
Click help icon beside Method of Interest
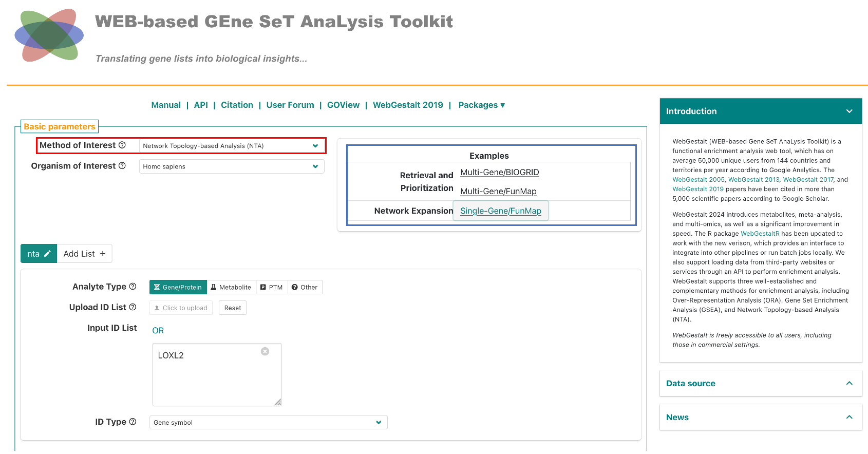[122, 145]
